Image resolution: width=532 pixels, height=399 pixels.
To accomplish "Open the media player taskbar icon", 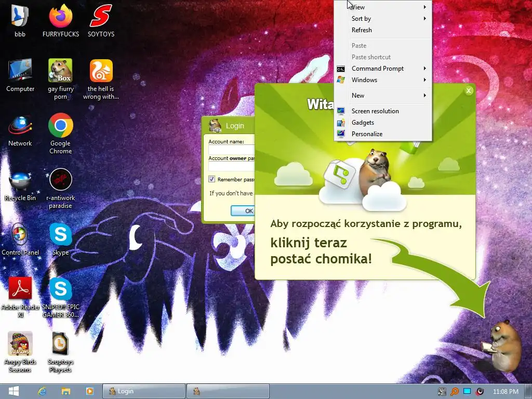I will click(89, 391).
